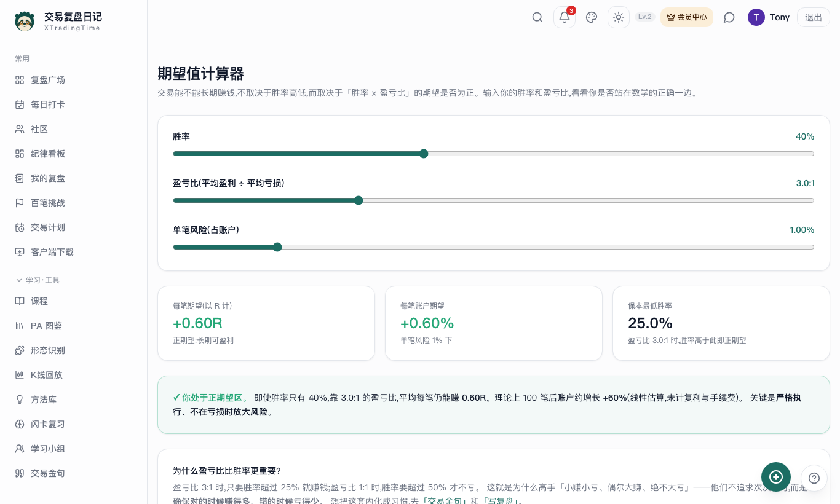Click the 盈亏比 slider handle

coord(359,200)
